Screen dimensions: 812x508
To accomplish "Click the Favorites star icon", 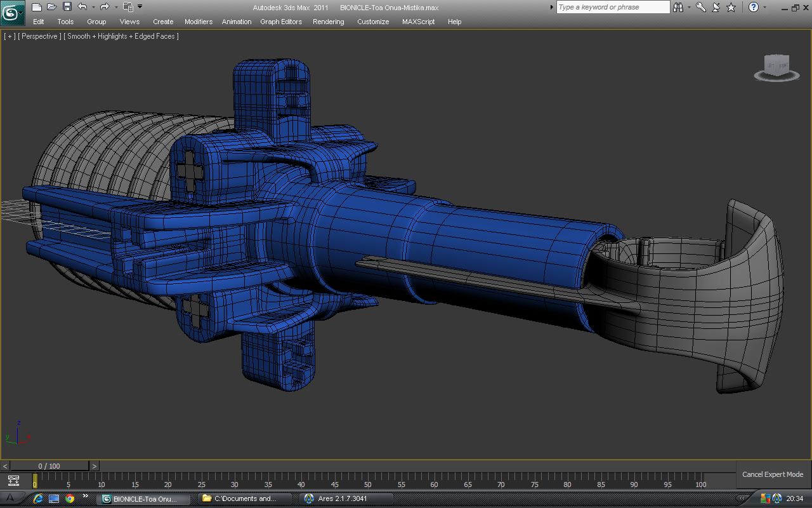I will pos(731,7).
